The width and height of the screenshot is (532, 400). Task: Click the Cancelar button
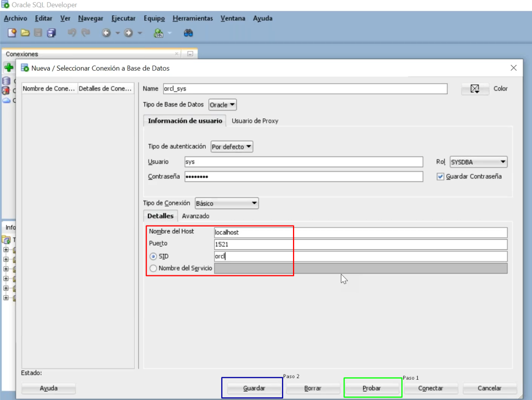point(489,388)
